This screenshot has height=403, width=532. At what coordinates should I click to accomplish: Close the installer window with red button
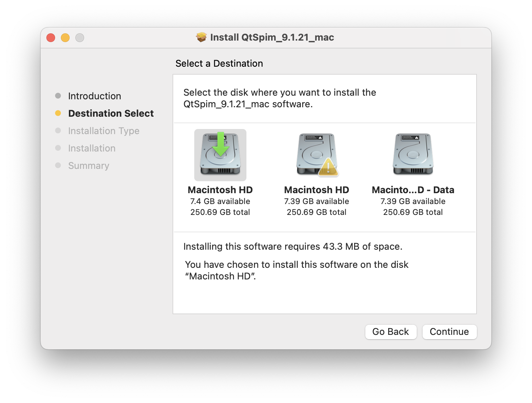51,38
